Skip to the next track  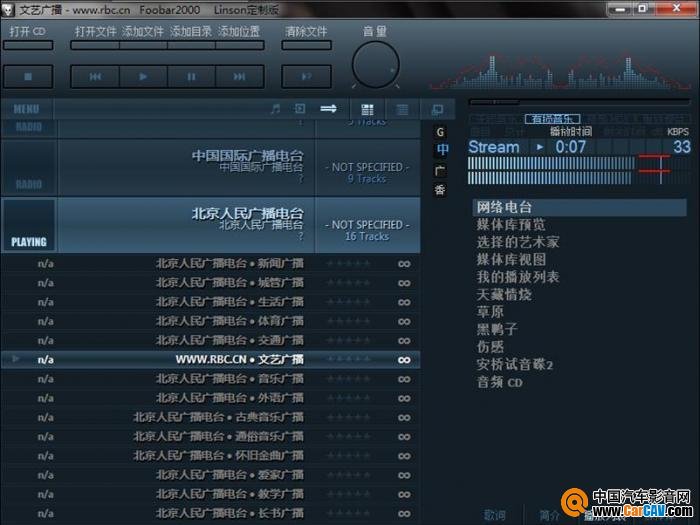[x=240, y=76]
